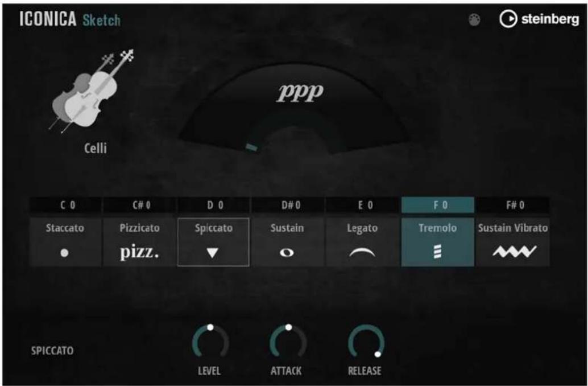Click the SPICCATO section label

[52, 351]
